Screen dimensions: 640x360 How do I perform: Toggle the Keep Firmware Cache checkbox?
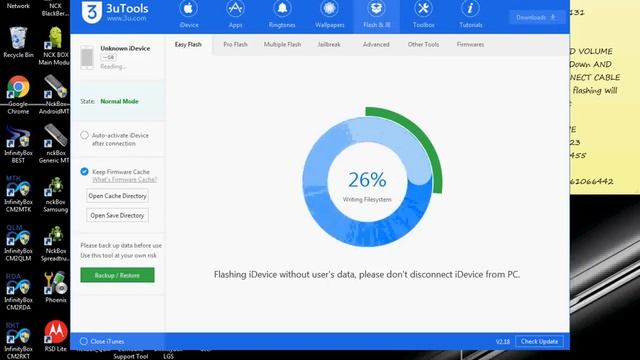click(x=84, y=171)
